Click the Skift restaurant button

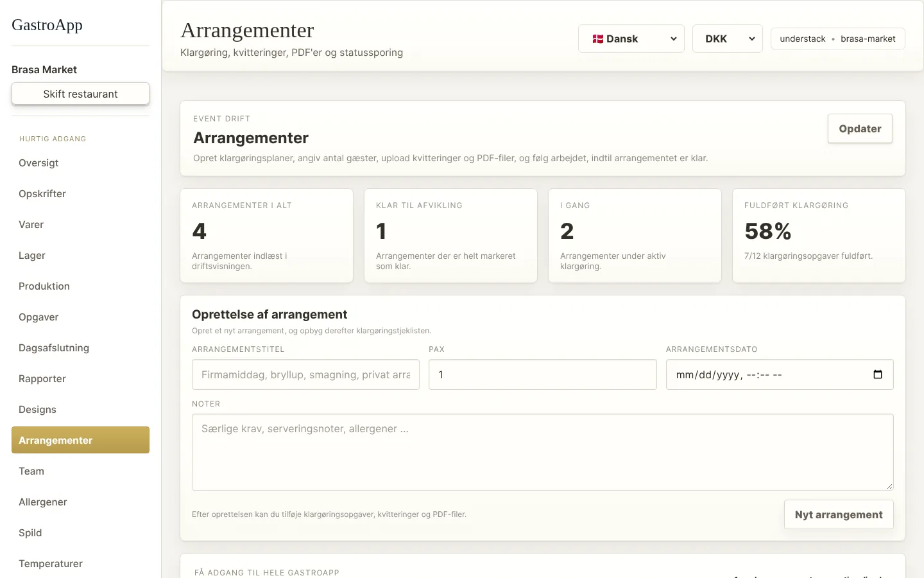pyautogui.click(x=80, y=94)
